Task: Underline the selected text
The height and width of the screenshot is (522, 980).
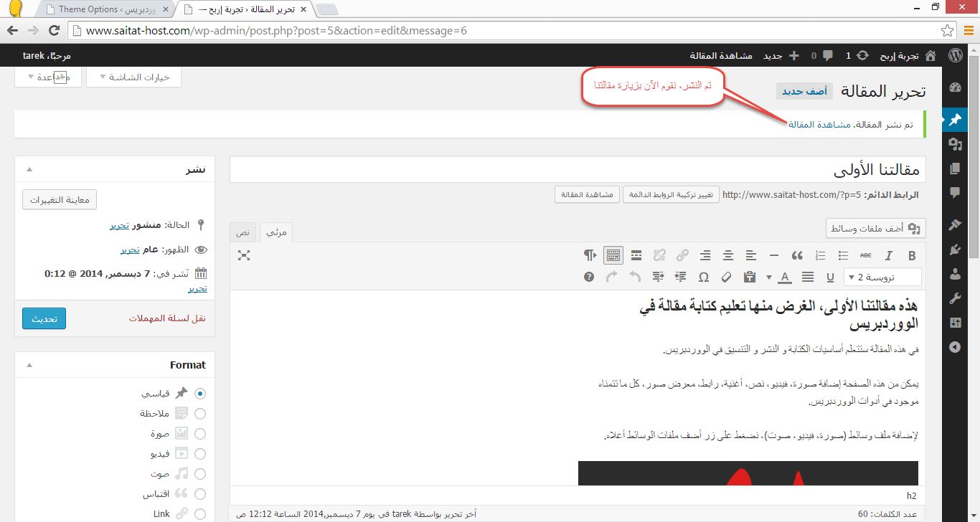Action: click(x=831, y=277)
